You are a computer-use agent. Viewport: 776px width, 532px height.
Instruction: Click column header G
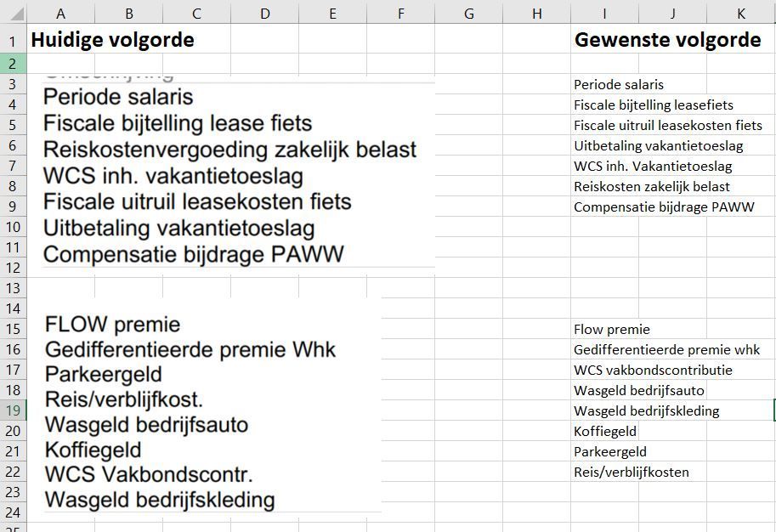click(x=468, y=14)
